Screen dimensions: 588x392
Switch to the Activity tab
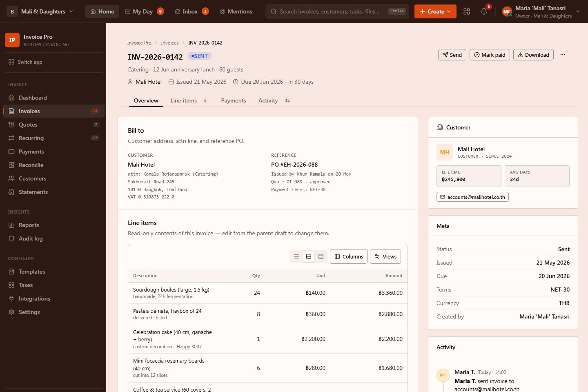point(274,100)
